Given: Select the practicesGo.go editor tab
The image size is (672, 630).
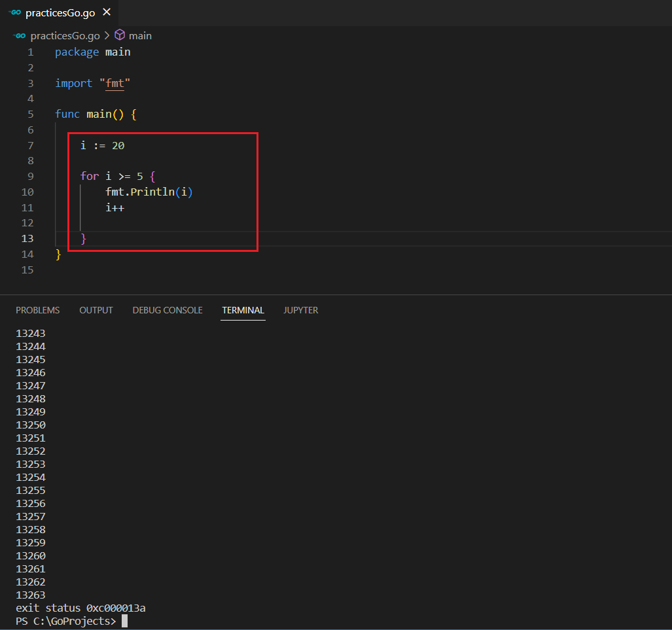Looking at the screenshot, I should point(62,13).
